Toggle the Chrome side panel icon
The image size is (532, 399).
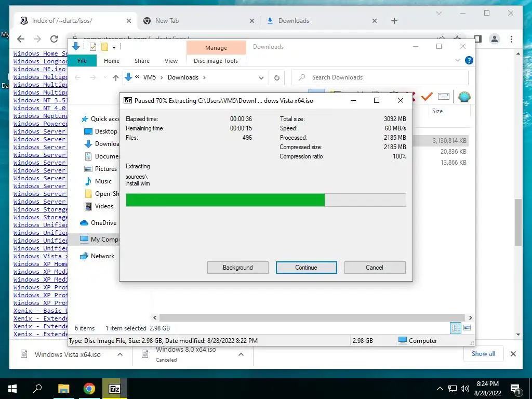click(x=478, y=39)
